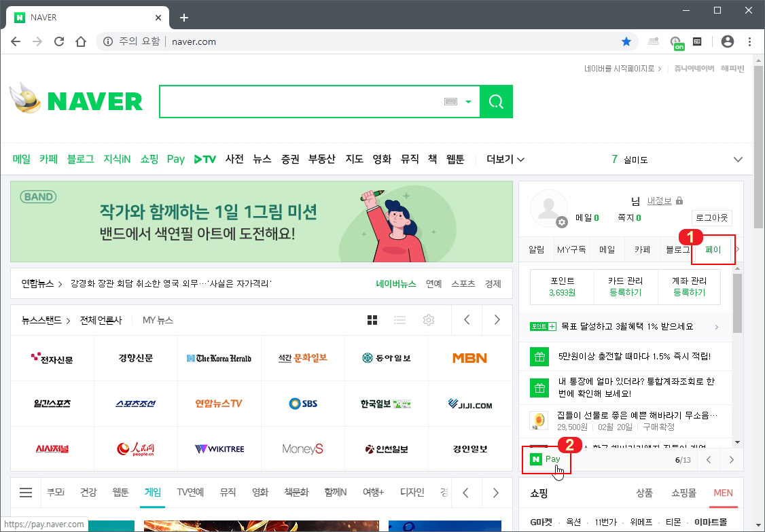This screenshot has height=532, width=765.
Task: Switch to 페이 tab in my panel
Action: coord(713,250)
